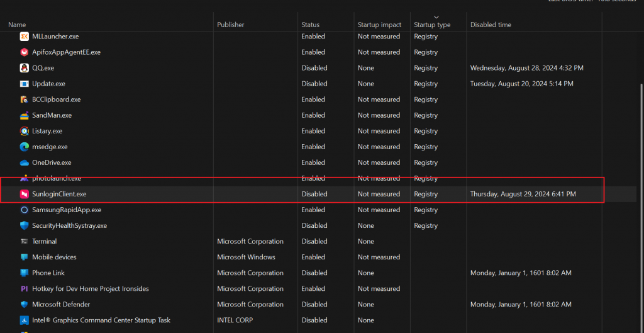Select Intel Graphics Command Center Startup Task
644x333 pixels.
click(101, 320)
